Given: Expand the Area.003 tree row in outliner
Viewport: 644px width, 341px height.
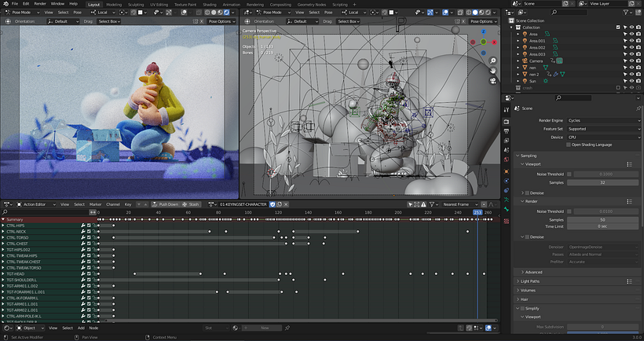Looking at the screenshot, I should 518,54.
